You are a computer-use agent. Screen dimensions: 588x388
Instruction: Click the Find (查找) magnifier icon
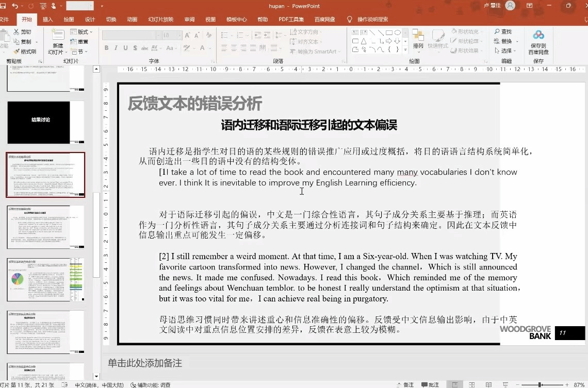coord(497,32)
